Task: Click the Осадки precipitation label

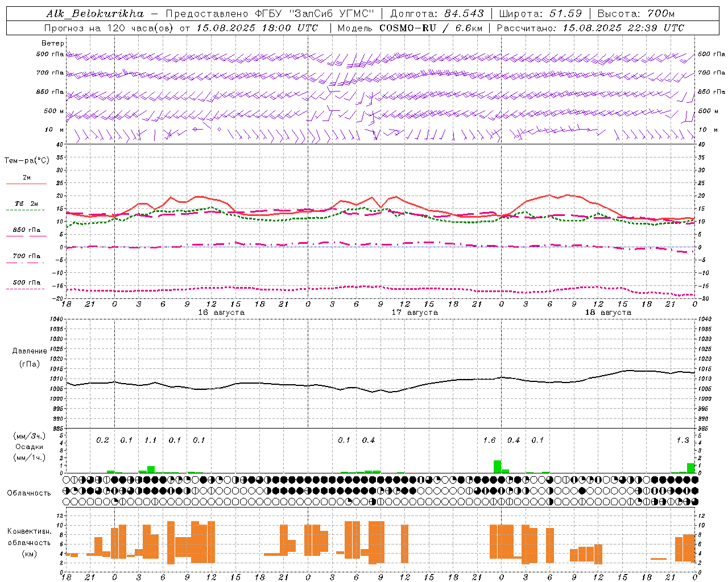Action: coord(29,447)
